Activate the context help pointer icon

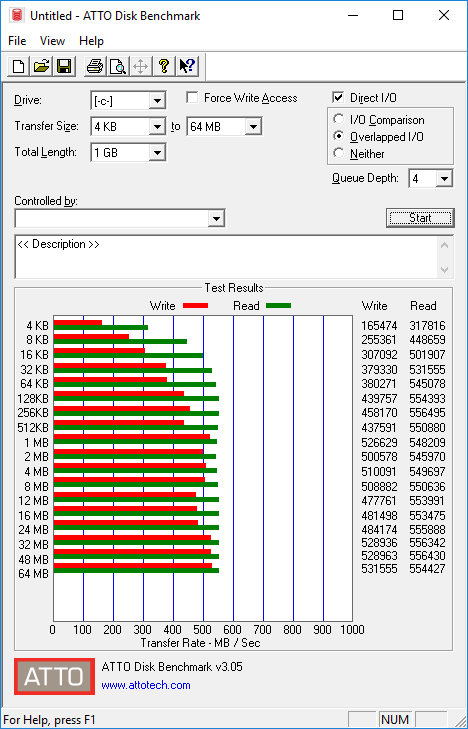tap(187, 66)
